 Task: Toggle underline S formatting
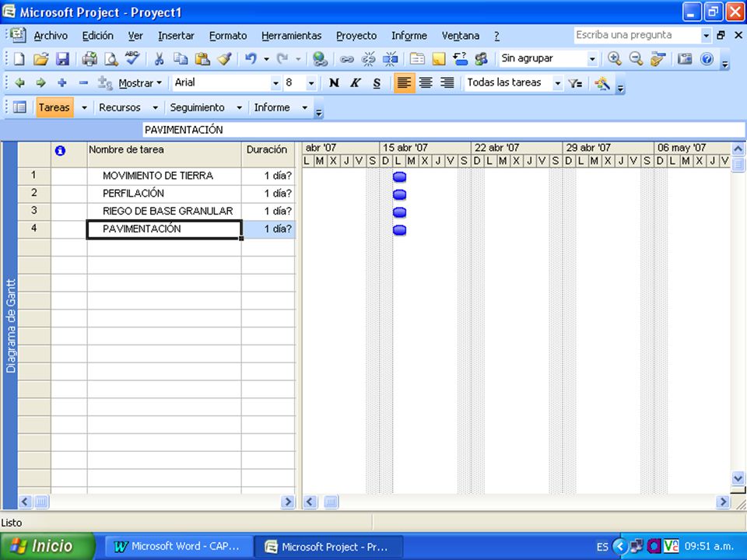point(377,83)
